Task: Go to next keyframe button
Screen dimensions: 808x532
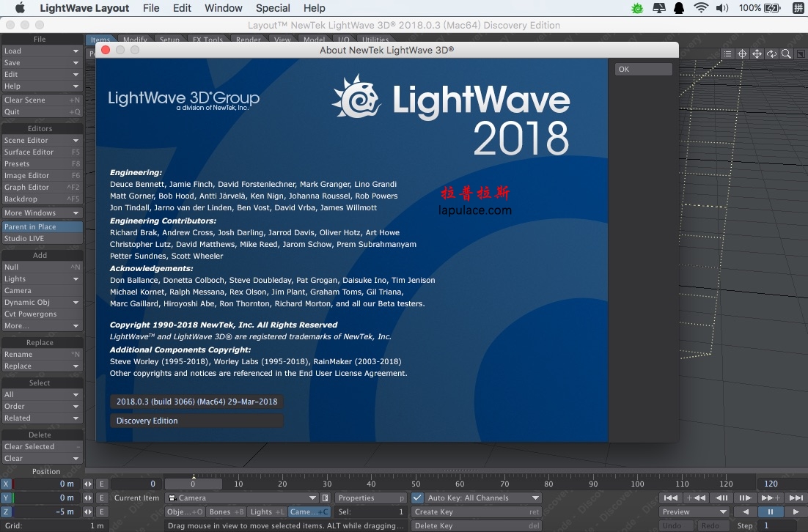Action: [771, 498]
